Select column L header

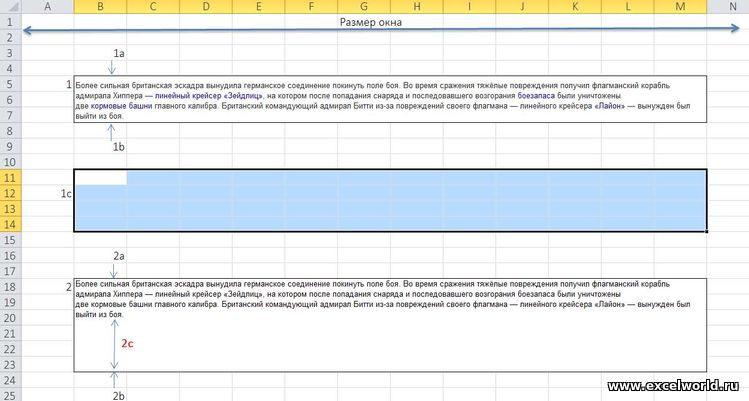(628, 7)
